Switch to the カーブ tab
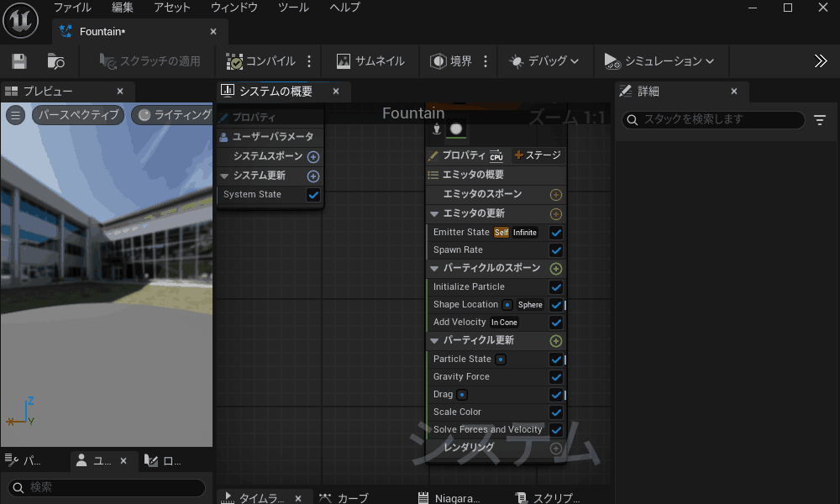The width and height of the screenshot is (840, 504). pyautogui.click(x=344, y=498)
